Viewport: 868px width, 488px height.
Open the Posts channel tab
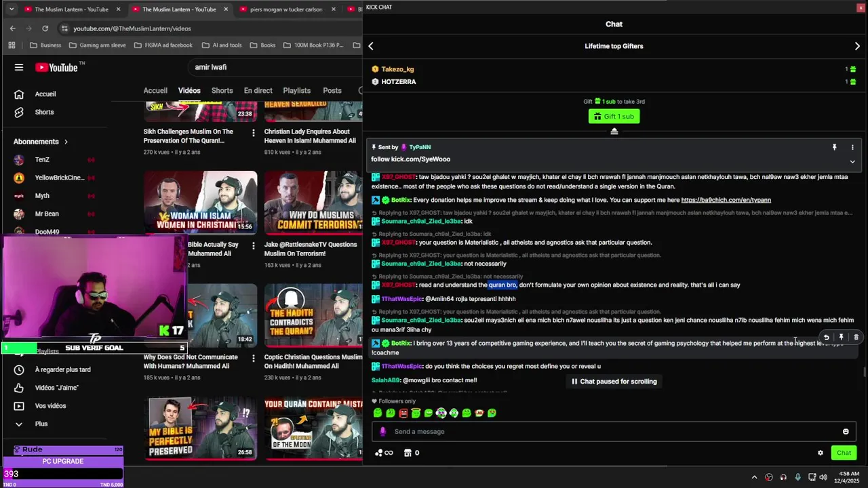click(x=332, y=91)
